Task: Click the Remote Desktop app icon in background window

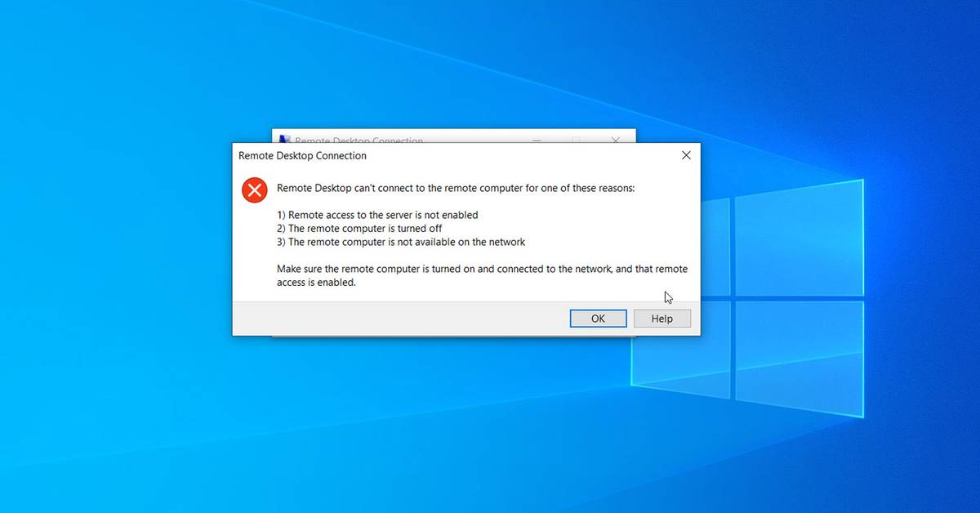Action: click(284, 140)
